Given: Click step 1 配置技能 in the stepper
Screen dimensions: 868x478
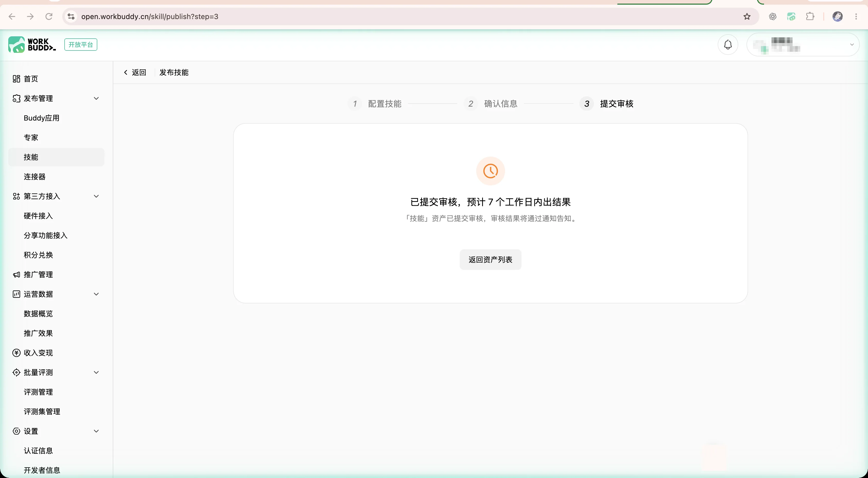Looking at the screenshot, I should click(375, 104).
